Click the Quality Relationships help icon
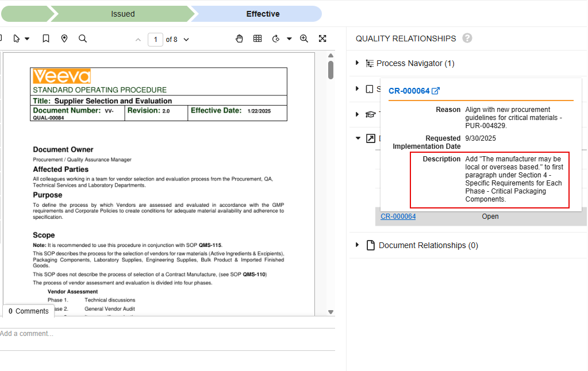The image size is (588, 371). tap(467, 38)
